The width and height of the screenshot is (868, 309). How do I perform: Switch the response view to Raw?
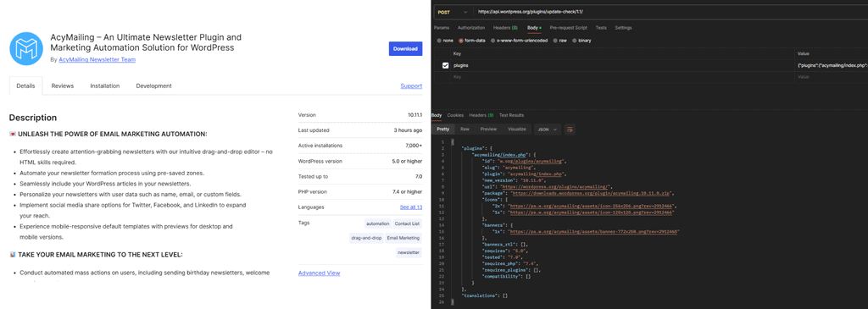click(x=465, y=129)
